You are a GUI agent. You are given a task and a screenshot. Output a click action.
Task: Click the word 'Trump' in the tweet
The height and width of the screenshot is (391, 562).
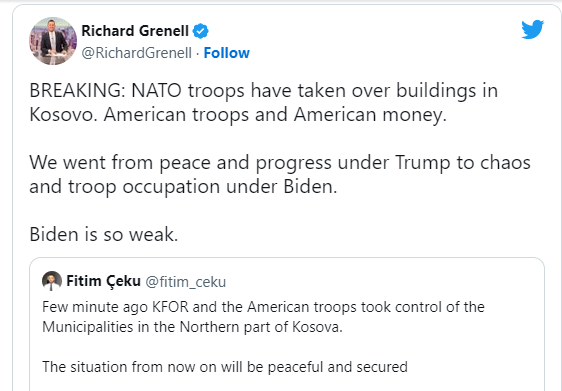click(x=423, y=163)
